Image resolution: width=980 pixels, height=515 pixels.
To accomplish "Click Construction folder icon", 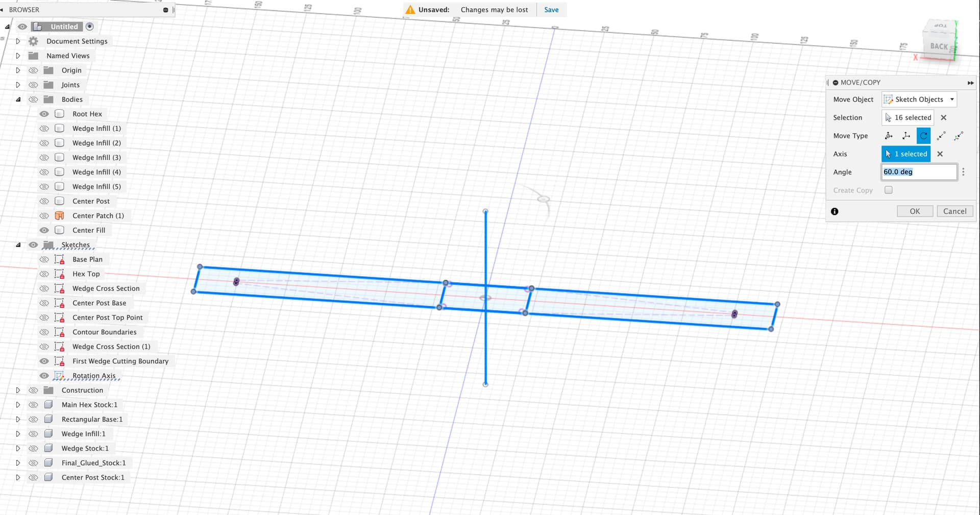I will (x=48, y=390).
